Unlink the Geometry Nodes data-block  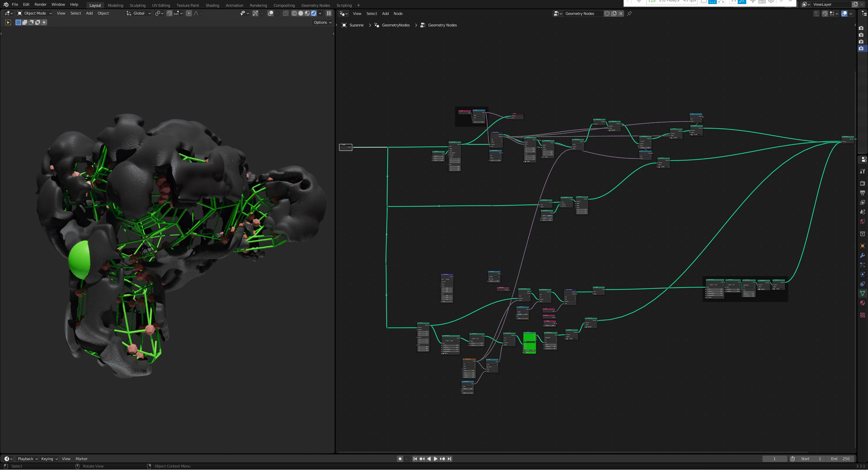621,14
